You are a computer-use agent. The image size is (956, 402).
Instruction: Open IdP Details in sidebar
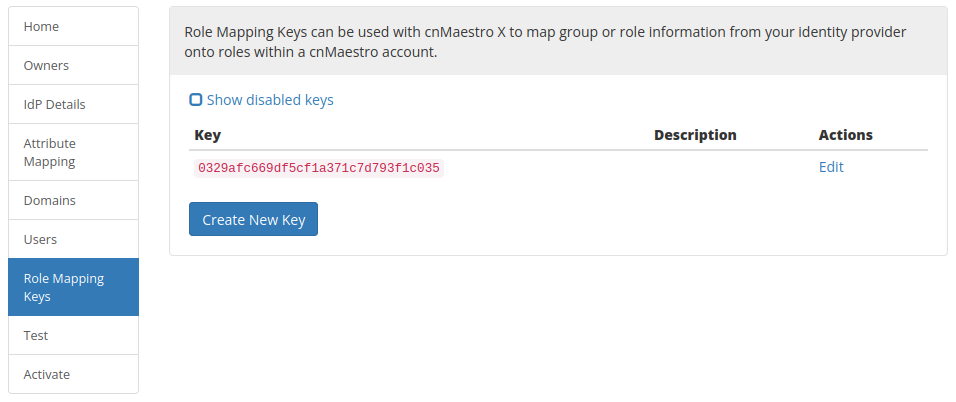point(73,104)
